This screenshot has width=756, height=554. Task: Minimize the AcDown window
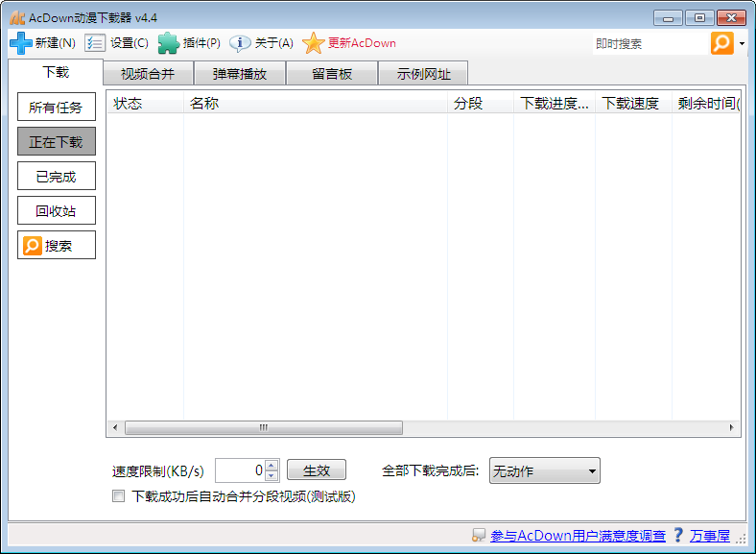(x=669, y=18)
